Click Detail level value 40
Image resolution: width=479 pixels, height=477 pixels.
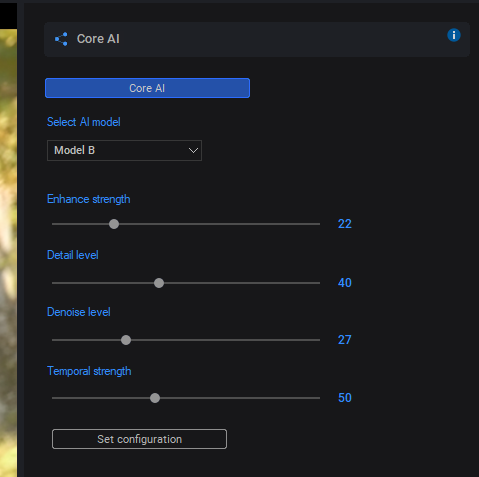(x=345, y=283)
